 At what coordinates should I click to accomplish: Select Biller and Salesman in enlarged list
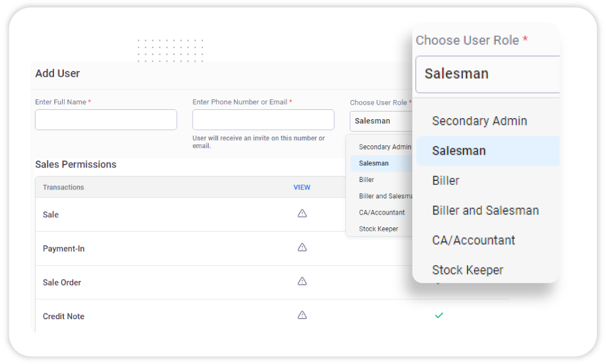tap(485, 210)
